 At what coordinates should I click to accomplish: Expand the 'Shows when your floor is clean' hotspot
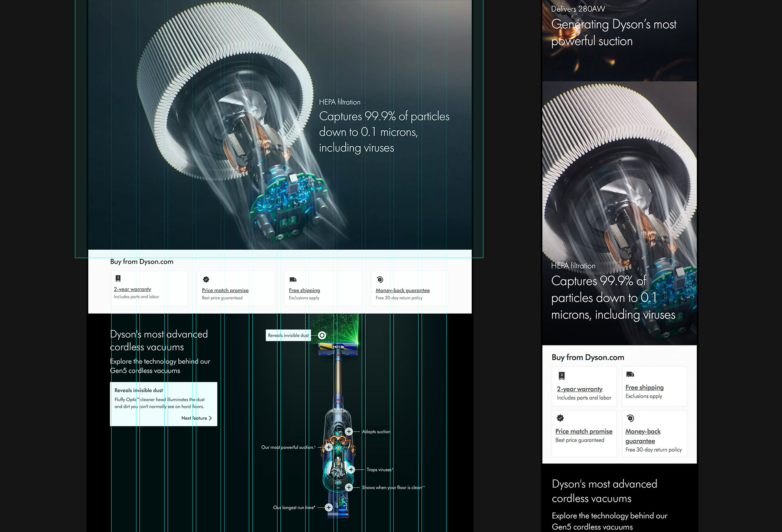349,488
